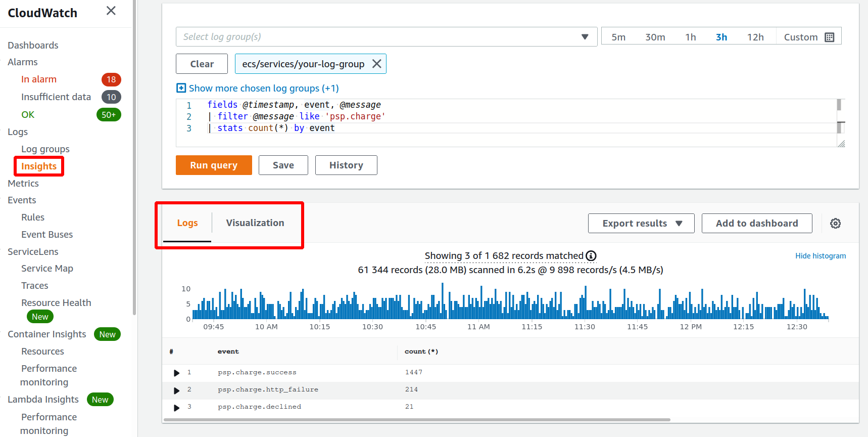The height and width of the screenshot is (437, 868).
Task: Open Service Map in the sidebar
Action: [x=47, y=269]
